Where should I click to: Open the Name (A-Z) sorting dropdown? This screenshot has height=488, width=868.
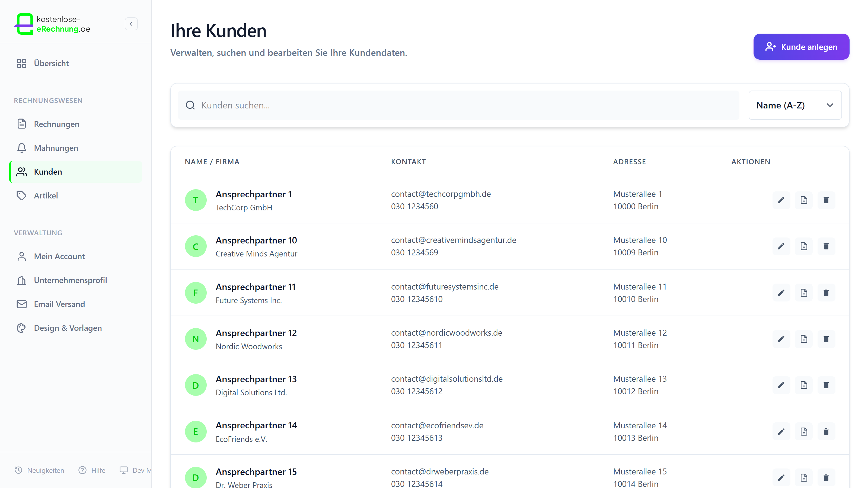pos(795,105)
